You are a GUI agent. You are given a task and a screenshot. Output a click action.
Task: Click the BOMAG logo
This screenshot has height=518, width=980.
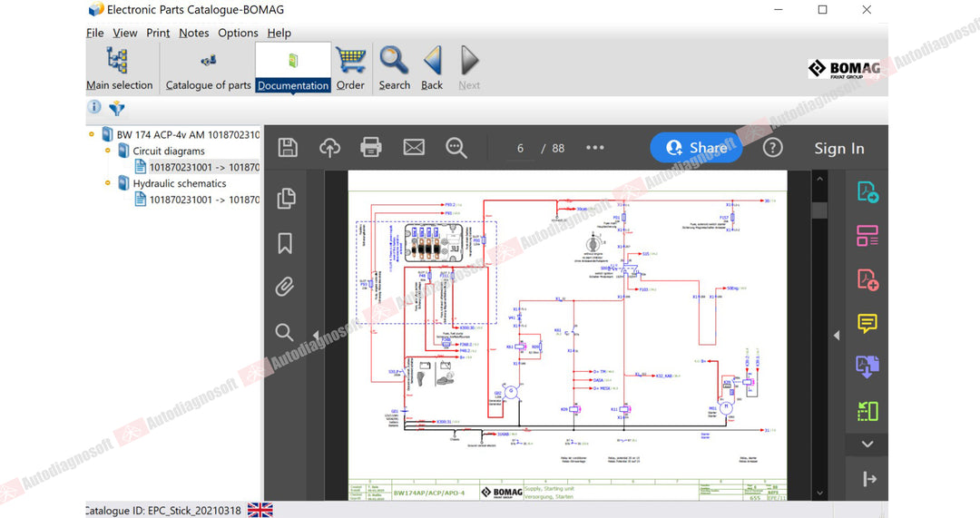pyautogui.click(x=844, y=69)
